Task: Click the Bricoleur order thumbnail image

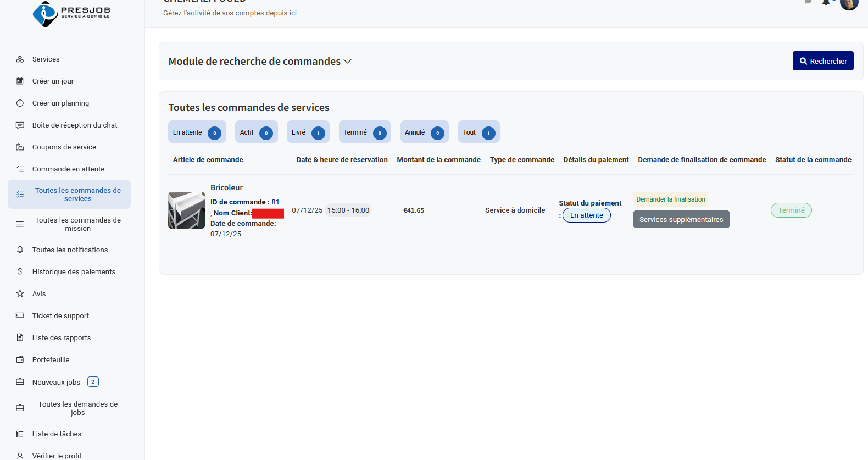Action: pos(186,210)
